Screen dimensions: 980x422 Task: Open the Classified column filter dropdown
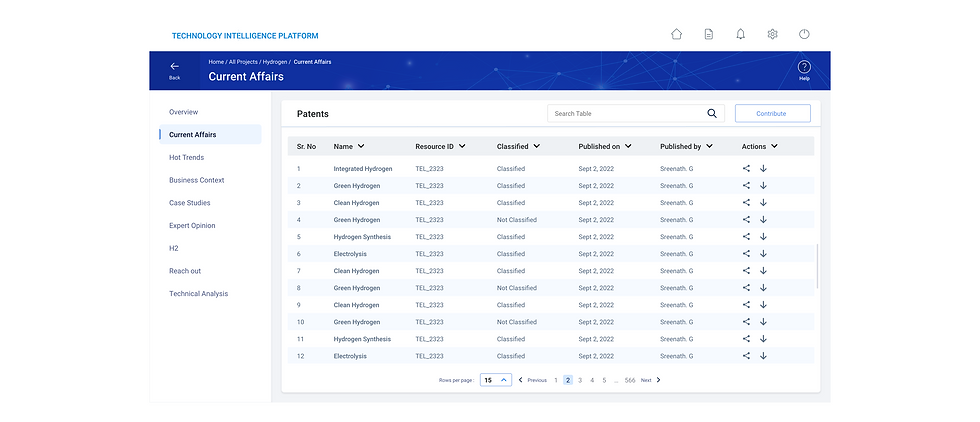point(537,147)
